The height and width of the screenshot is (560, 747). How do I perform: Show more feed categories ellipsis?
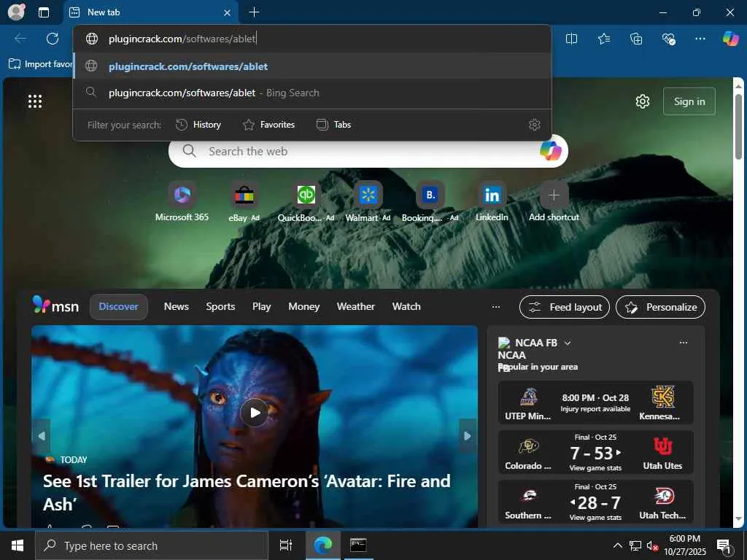coord(496,307)
